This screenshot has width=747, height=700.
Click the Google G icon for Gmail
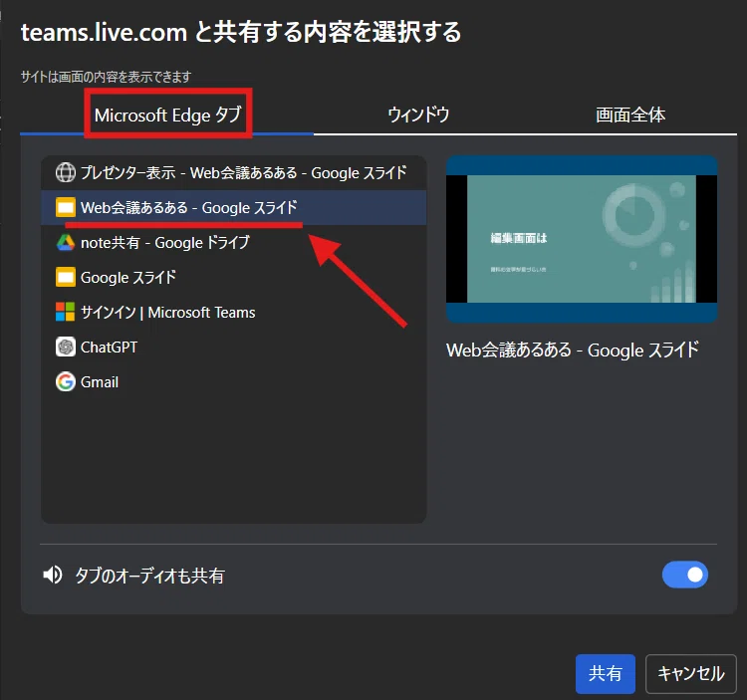point(66,381)
